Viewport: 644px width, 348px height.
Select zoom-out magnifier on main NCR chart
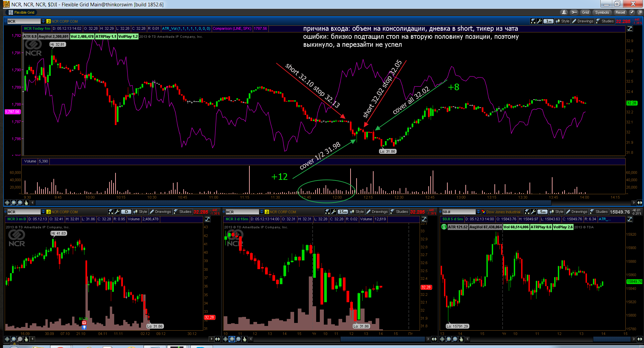click(x=20, y=203)
